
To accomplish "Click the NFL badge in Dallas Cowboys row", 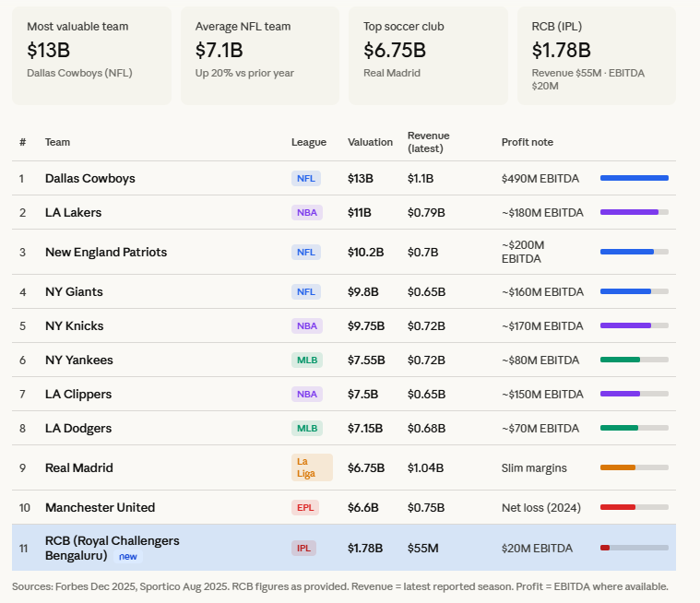I will [306, 179].
